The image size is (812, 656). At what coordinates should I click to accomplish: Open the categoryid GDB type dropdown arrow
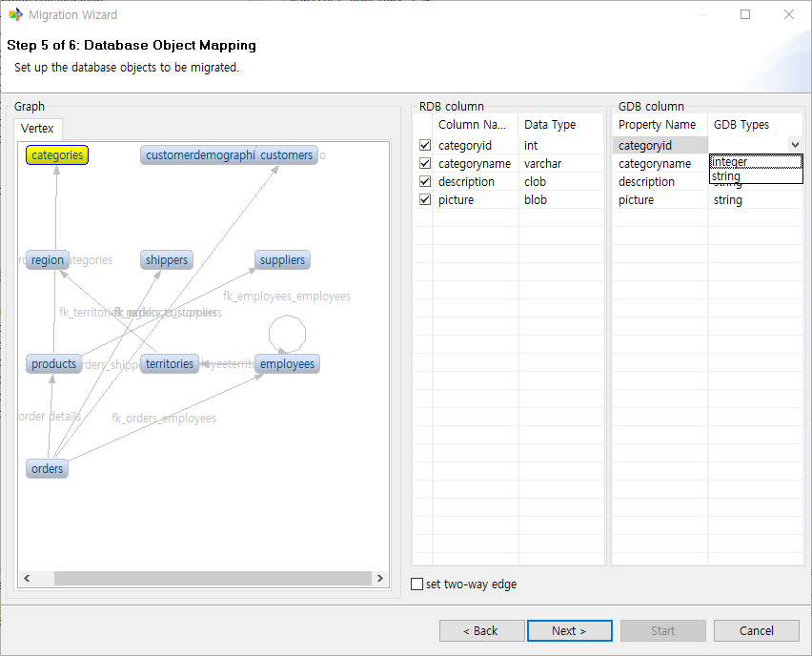(x=795, y=145)
